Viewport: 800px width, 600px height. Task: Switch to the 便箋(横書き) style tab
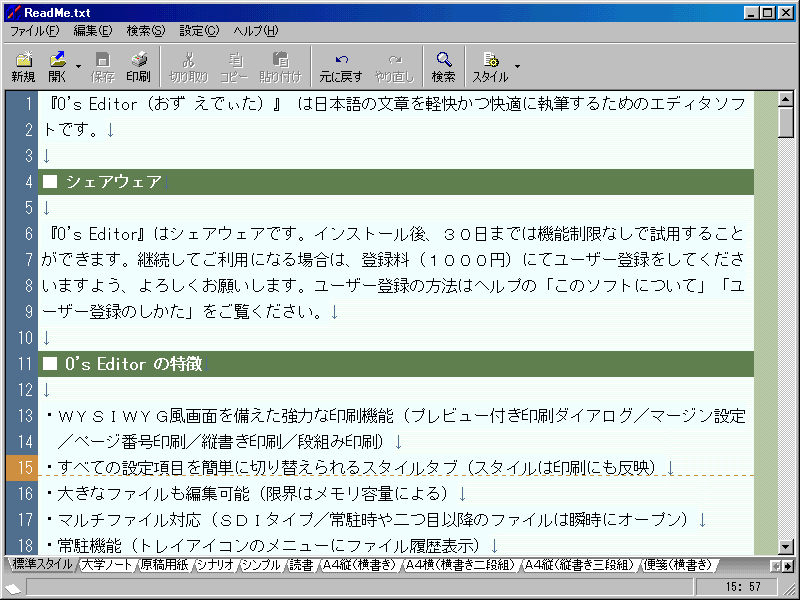pos(677,565)
